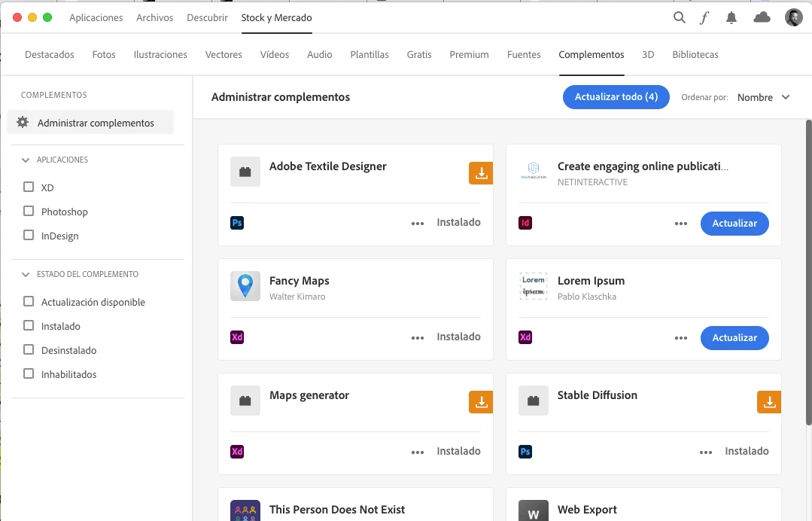Check the Desinstalado status filter
The width and height of the screenshot is (812, 521).
(29, 349)
